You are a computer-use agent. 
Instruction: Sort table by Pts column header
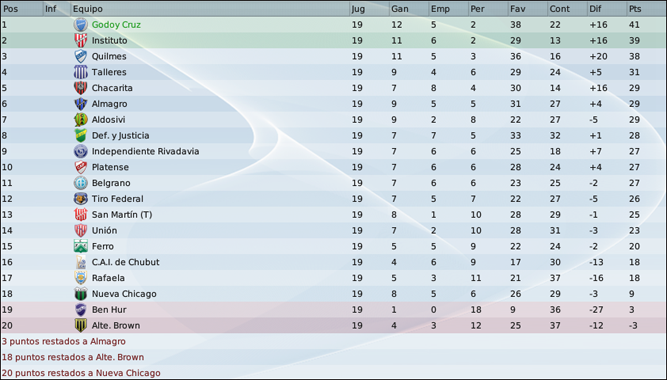click(645, 9)
